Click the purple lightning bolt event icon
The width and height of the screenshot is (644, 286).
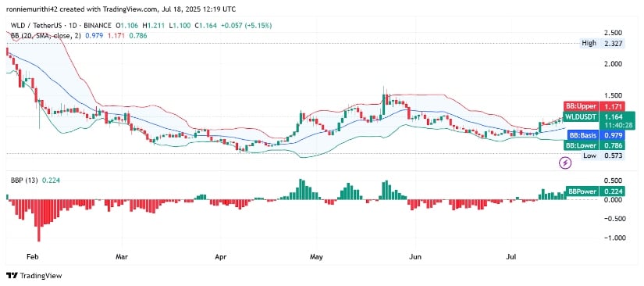[566, 163]
